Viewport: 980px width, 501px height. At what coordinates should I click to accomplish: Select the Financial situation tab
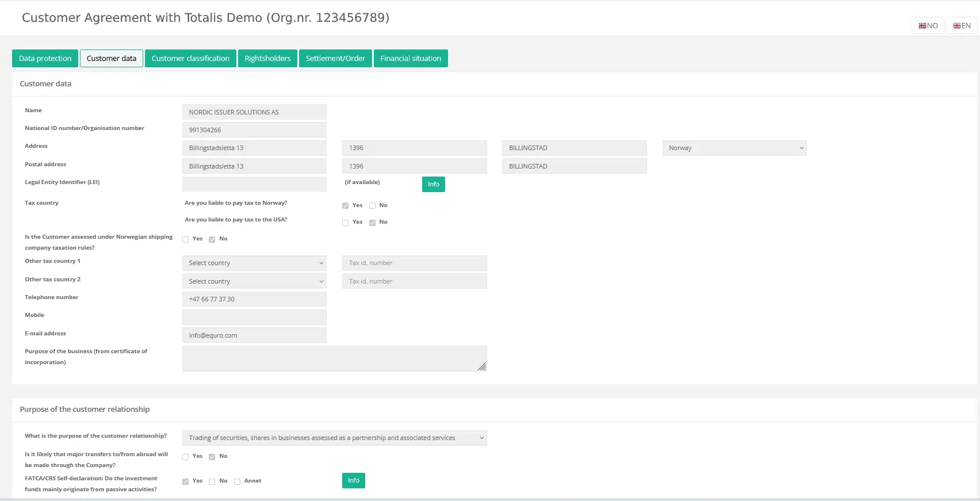point(411,59)
